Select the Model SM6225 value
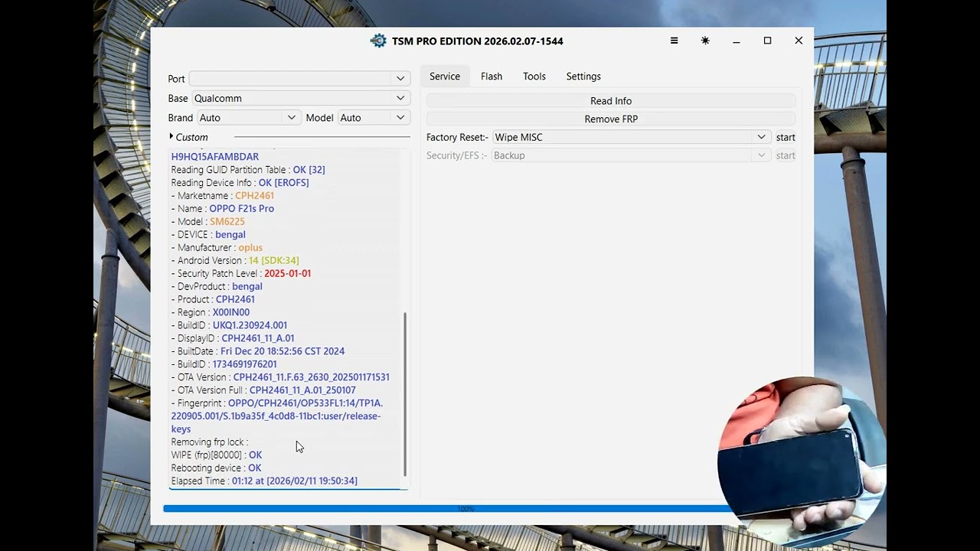Image resolution: width=980 pixels, height=551 pixels. point(227,221)
